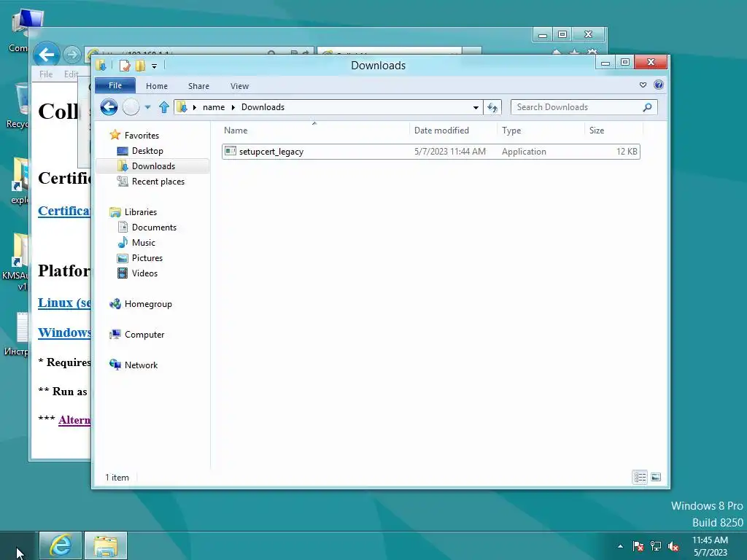Open Music library
The height and width of the screenshot is (560, 747).
pyautogui.click(x=144, y=242)
